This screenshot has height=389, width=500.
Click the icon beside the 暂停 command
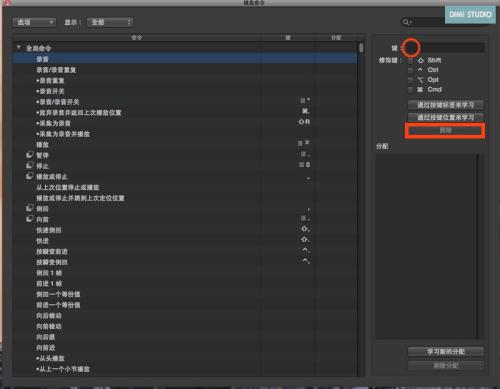pos(30,155)
